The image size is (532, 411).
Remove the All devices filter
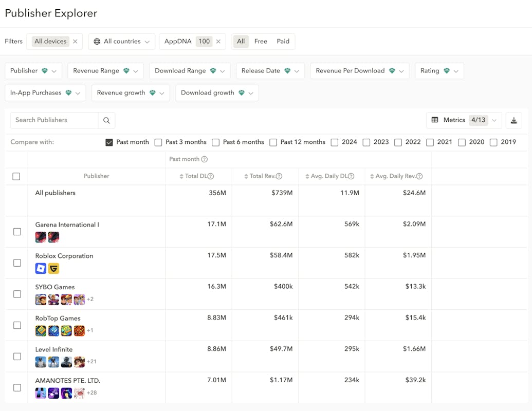75,42
